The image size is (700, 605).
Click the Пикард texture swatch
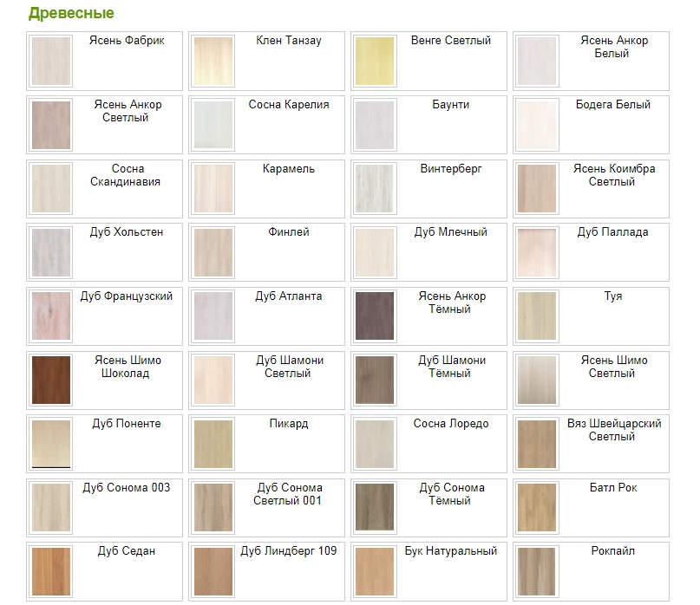(x=213, y=444)
